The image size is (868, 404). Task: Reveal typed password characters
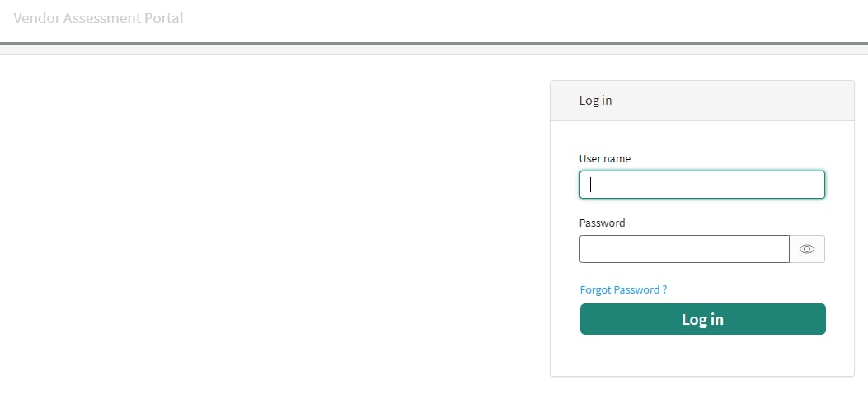pyautogui.click(x=807, y=249)
